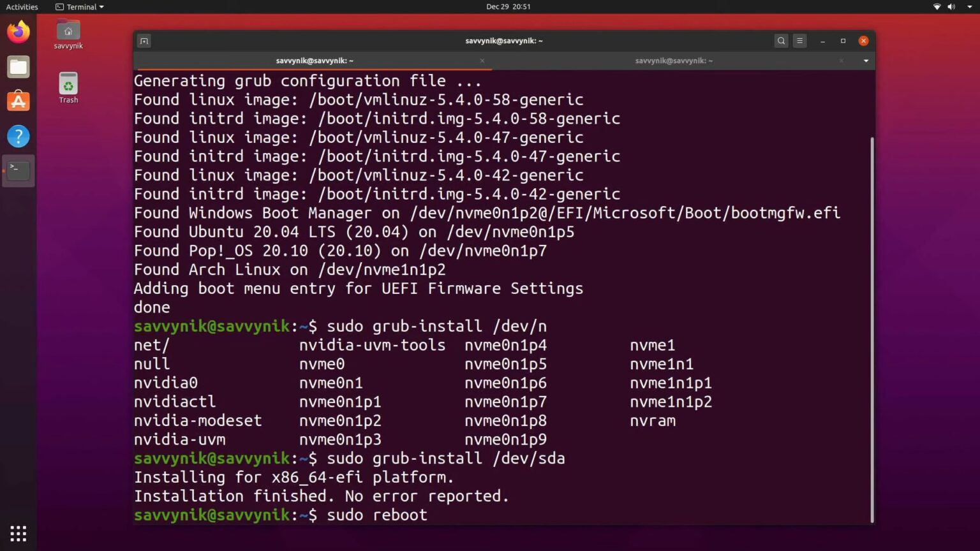Expand the tab list arrow on tab bar

pos(866,61)
